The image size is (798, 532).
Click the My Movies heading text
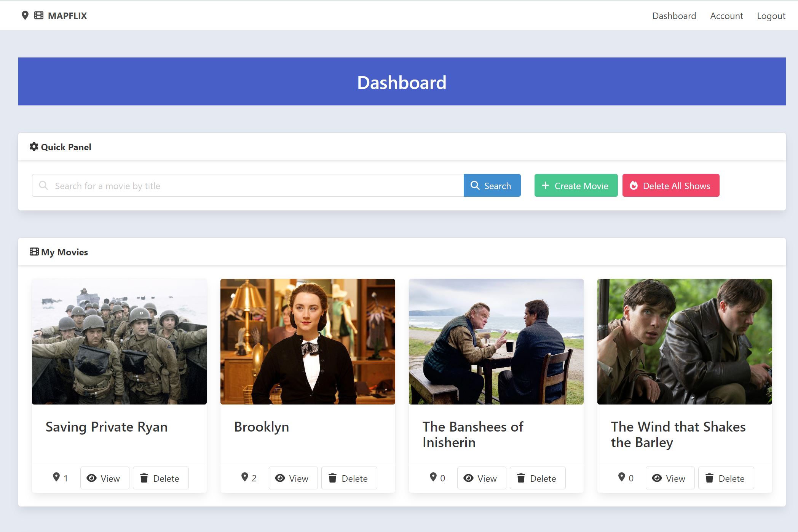click(64, 252)
